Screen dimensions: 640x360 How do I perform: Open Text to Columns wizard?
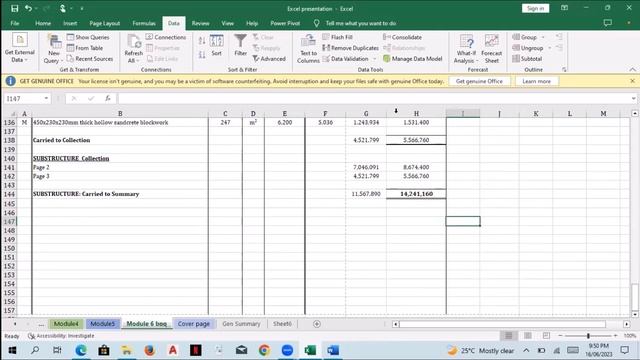(308, 49)
